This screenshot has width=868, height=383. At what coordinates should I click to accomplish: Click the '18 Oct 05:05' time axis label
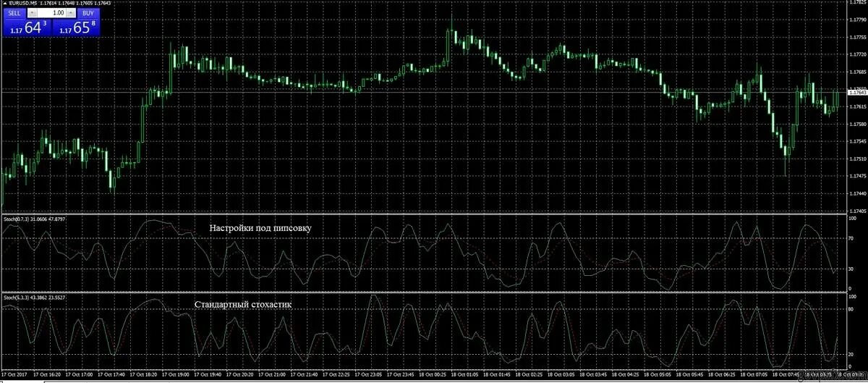click(x=658, y=374)
